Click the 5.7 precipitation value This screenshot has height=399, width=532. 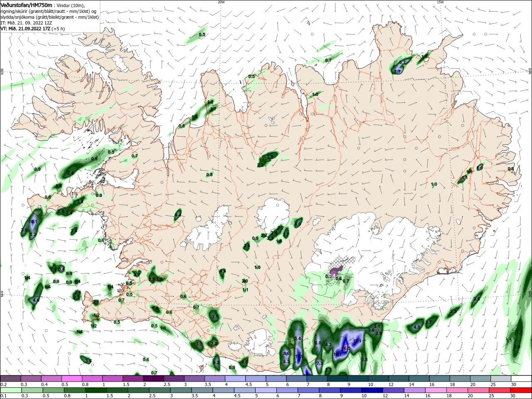click(x=402, y=63)
